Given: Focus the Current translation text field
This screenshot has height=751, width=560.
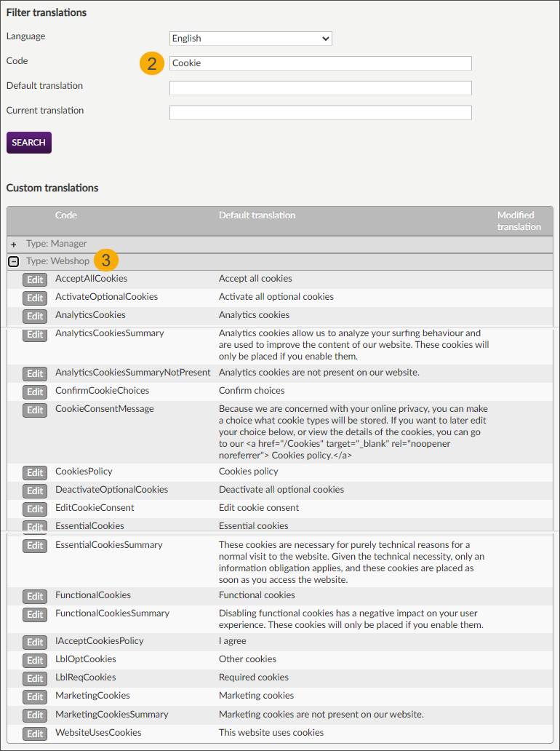Looking at the screenshot, I should pos(320,113).
